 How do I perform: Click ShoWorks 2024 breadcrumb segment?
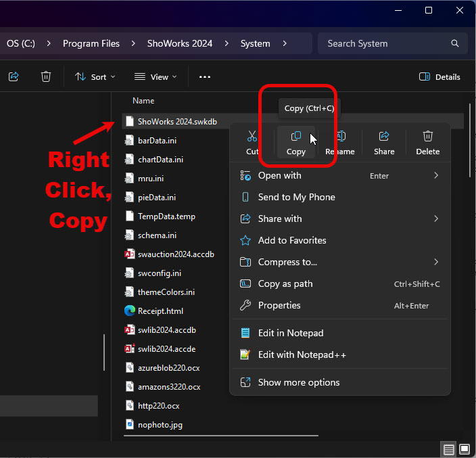tap(180, 43)
